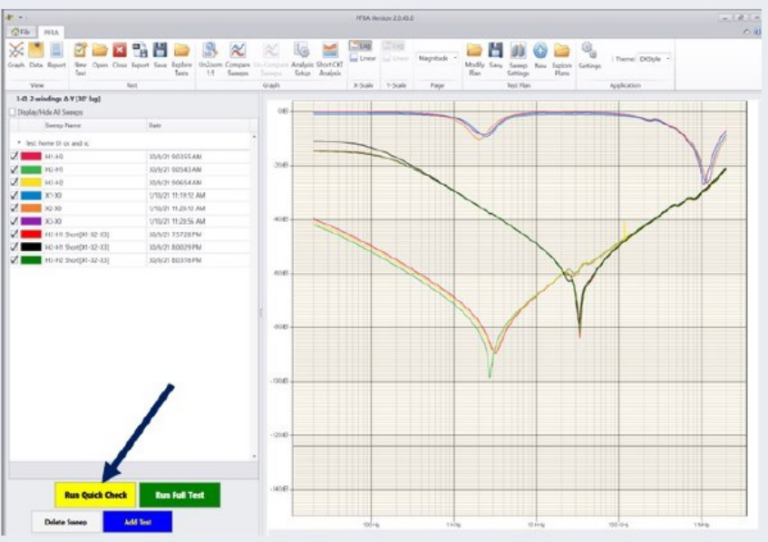Open the Magnitude page dropdown
The height and width of the screenshot is (542, 768).
[437, 58]
